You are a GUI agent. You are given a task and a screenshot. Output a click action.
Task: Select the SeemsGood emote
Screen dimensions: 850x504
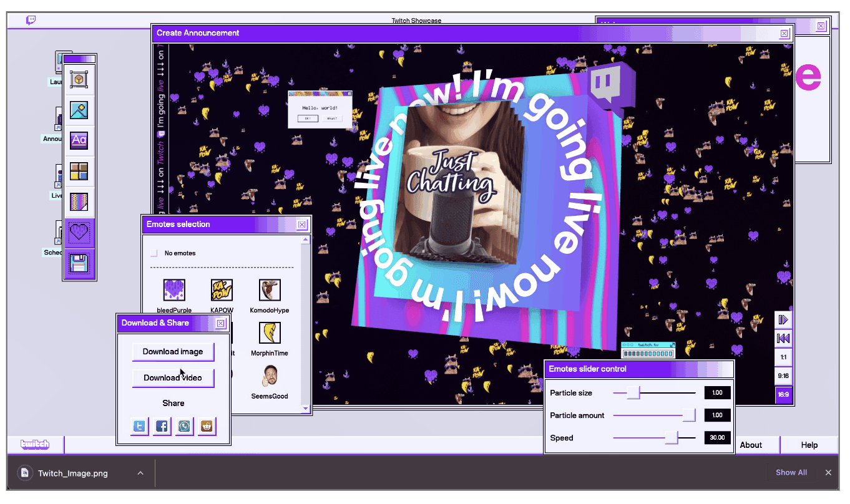[x=270, y=376]
